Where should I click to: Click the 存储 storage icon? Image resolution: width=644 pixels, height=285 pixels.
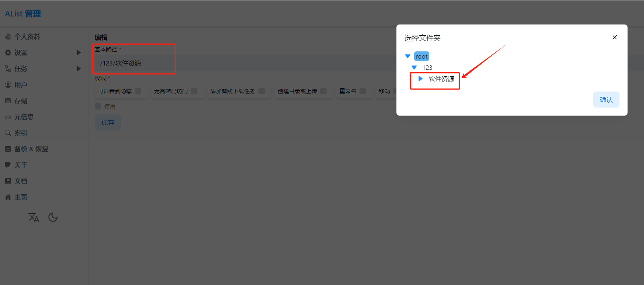[x=8, y=101]
